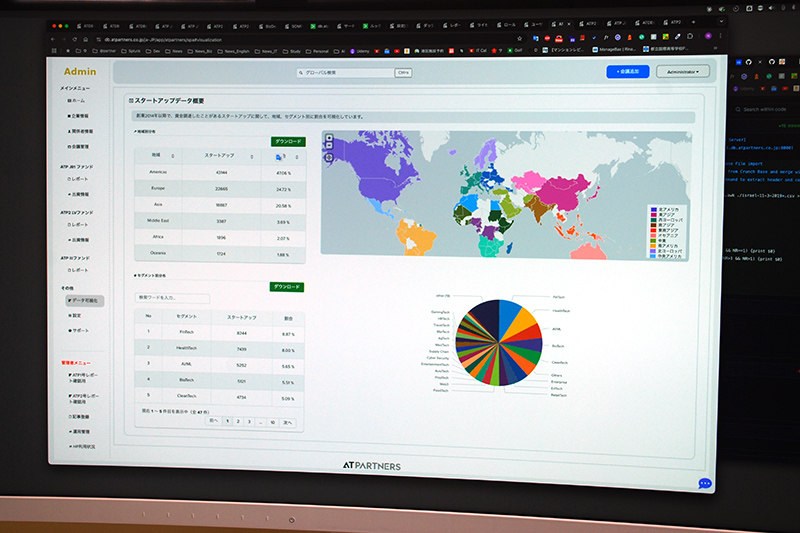Click the 北アメリカ legend color swatch
This screenshot has width=800, height=533.
(651, 209)
